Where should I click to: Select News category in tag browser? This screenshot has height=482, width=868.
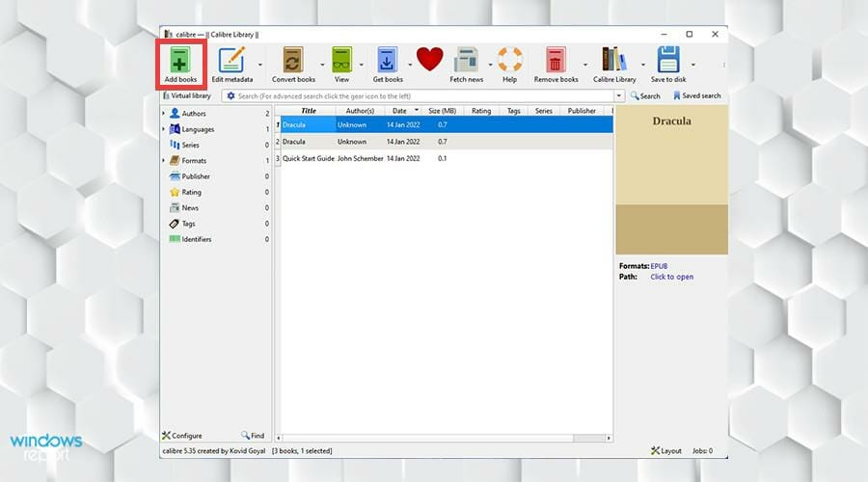point(190,208)
